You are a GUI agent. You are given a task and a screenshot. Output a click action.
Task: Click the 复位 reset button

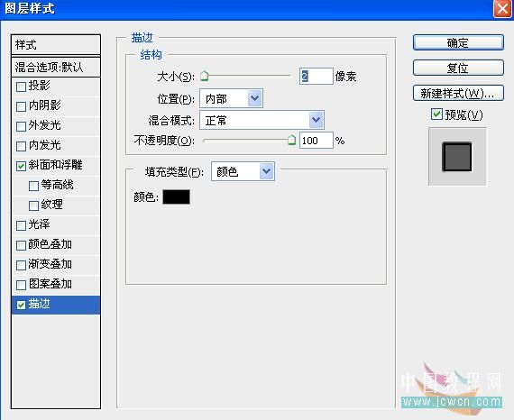[x=458, y=68]
